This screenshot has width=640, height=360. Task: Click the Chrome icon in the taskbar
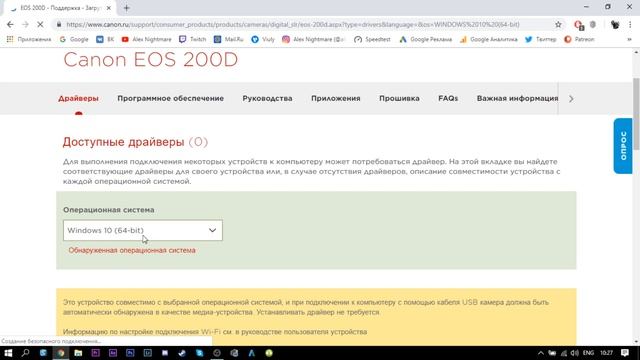tap(61, 353)
